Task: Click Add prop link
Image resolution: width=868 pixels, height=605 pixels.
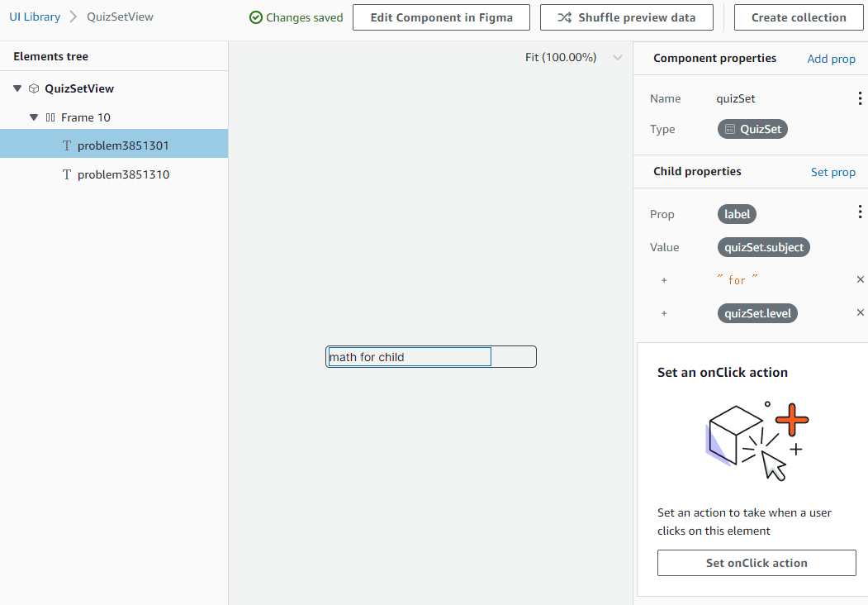Action: point(831,59)
